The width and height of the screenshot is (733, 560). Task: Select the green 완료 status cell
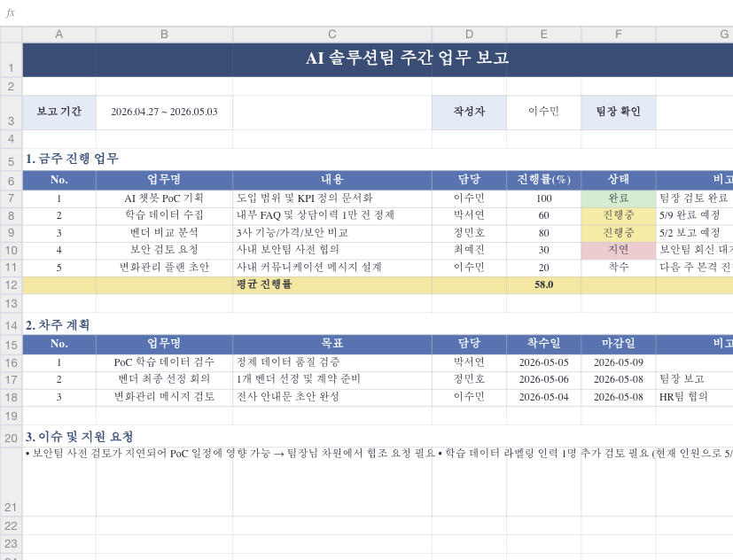coord(618,198)
